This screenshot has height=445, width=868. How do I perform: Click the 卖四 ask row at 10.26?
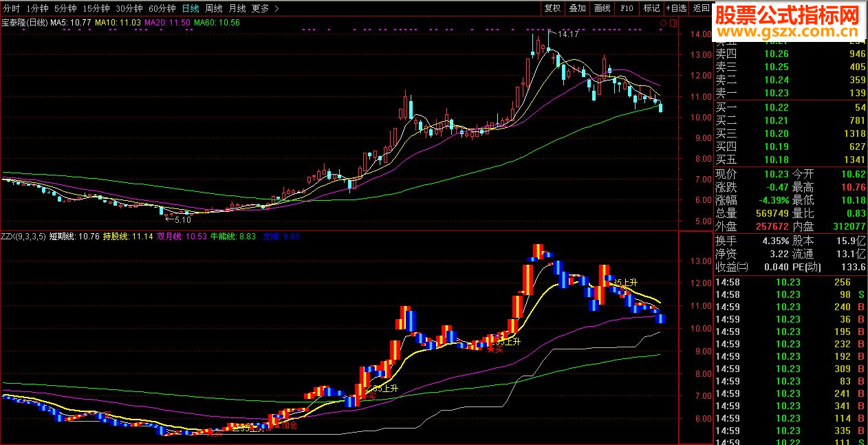790,54
